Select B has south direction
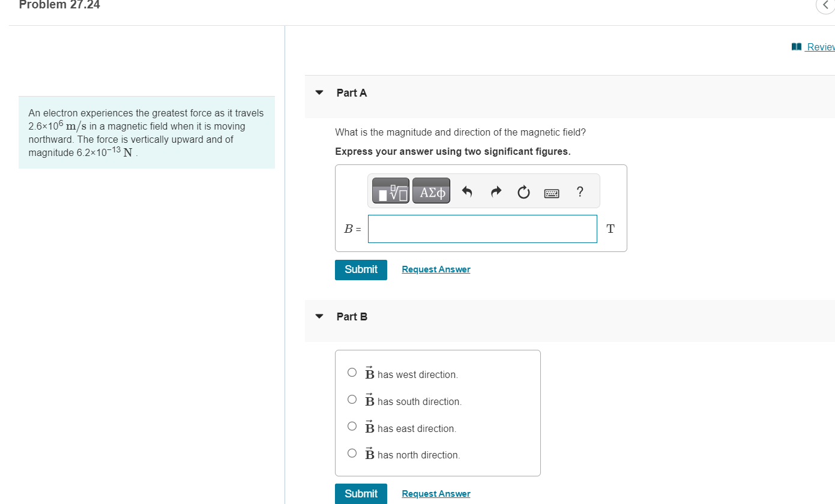 pyautogui.click(x=352, y=399)
